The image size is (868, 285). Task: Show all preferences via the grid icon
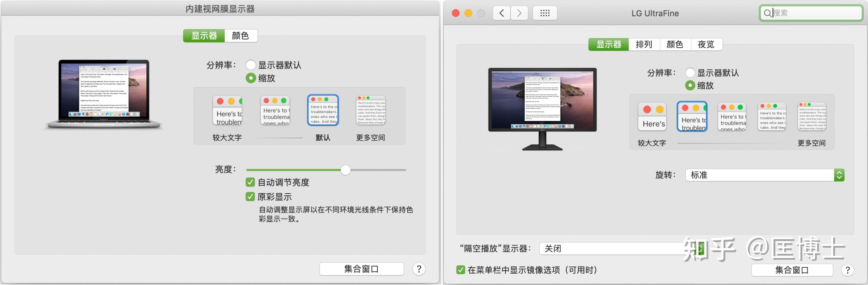coord(545,13)
